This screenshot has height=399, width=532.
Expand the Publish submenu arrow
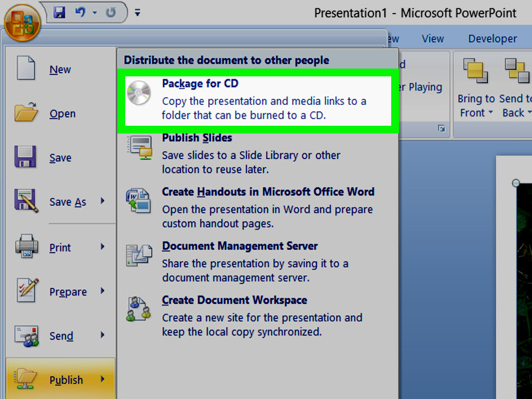[x=102, y=379]
